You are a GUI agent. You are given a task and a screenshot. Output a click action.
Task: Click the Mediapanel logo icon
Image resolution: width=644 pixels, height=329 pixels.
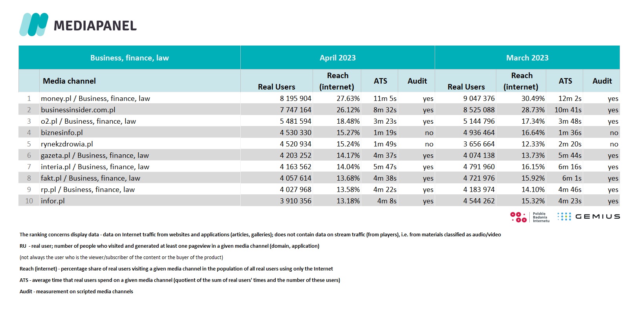click(34, 24)
